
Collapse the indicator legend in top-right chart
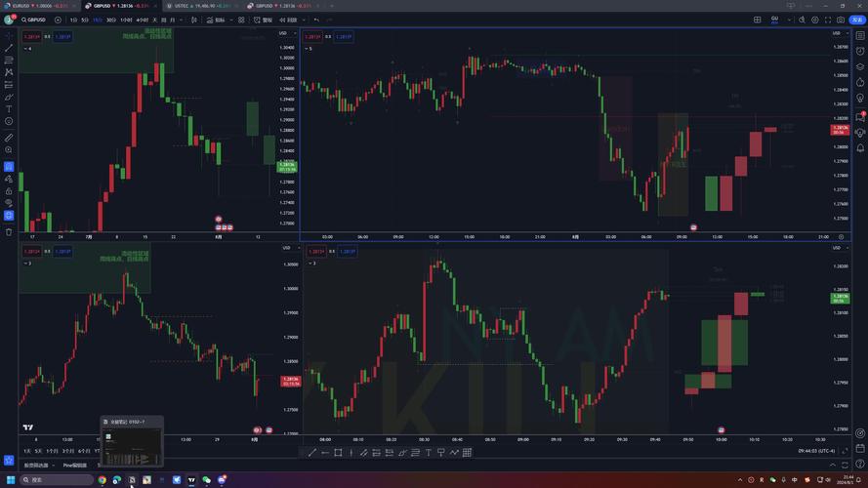coord(308,49)
